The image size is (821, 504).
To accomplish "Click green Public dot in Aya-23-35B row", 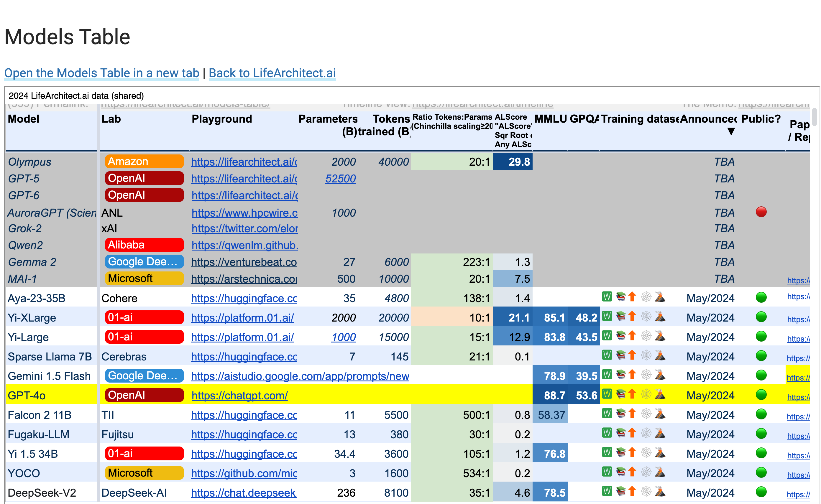I will click(x=761, y=297).
